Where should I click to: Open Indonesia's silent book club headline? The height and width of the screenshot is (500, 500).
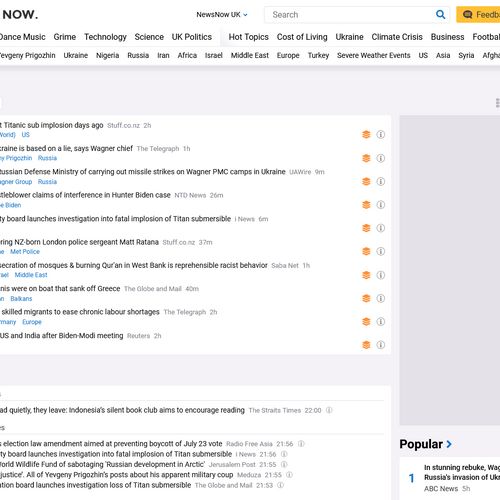tap(122, 410)
